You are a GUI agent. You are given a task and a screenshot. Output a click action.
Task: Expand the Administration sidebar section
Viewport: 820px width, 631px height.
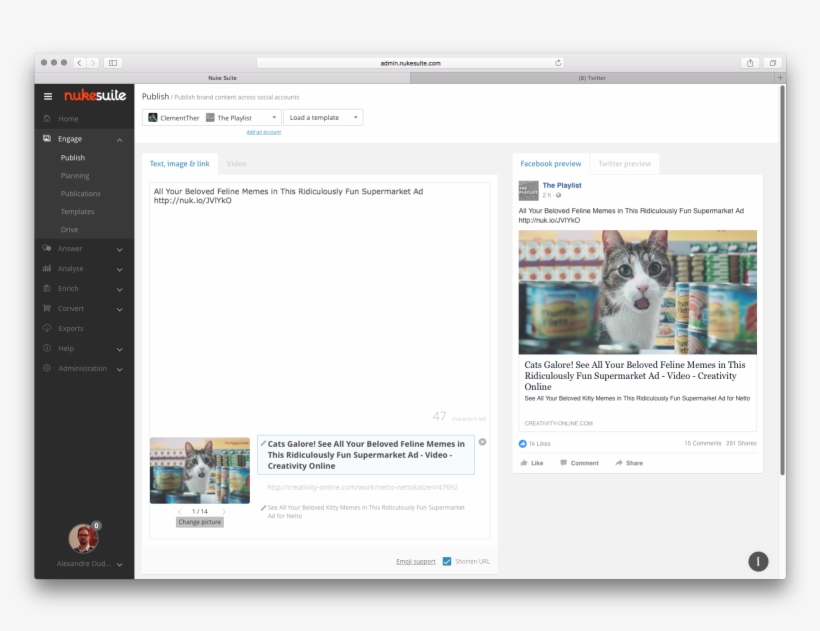click(x=119, y=369)
